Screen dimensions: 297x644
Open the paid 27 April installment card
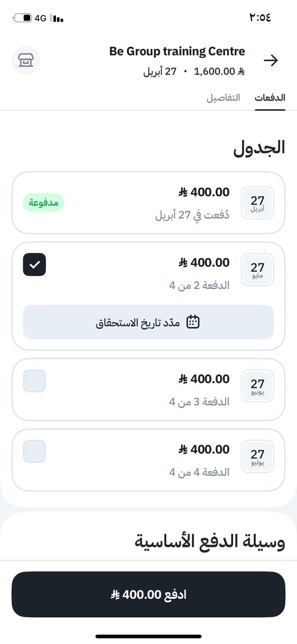pos(148,203)
